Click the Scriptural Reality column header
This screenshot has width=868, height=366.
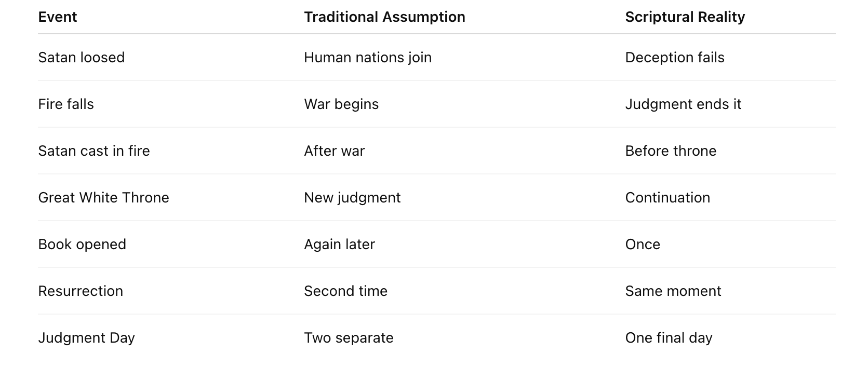pos(685,17)
